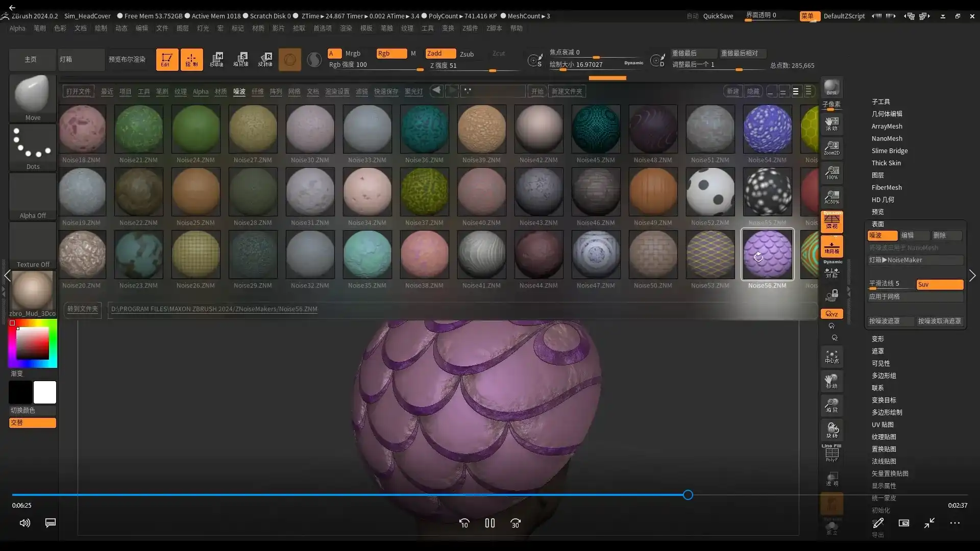Click the 100% actual size icon
980x551 pixels.
(x=831, y=172)
